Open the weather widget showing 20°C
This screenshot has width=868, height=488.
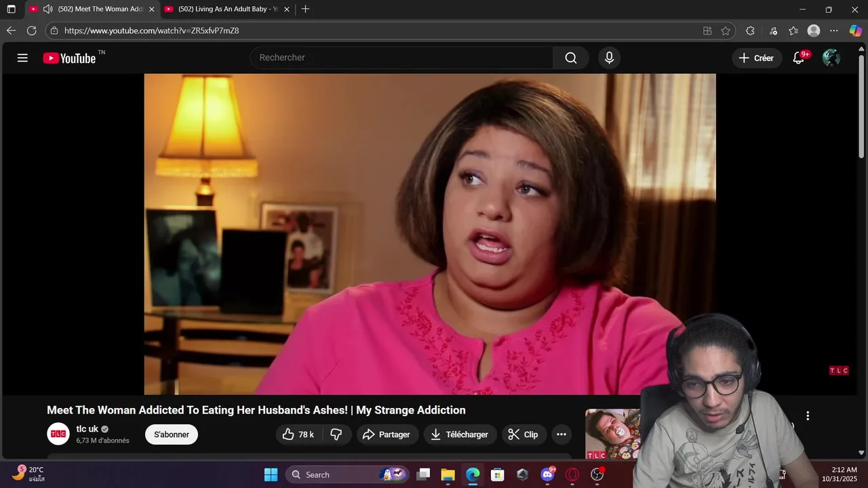[x=28, y=474]
